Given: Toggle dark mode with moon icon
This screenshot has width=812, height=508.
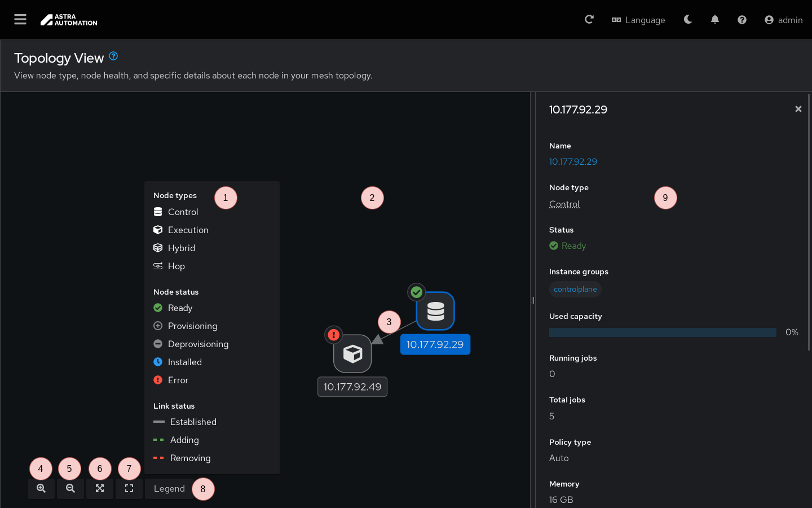Looking at the screenshot, I should pyautogui.click(x=688, y=20).
